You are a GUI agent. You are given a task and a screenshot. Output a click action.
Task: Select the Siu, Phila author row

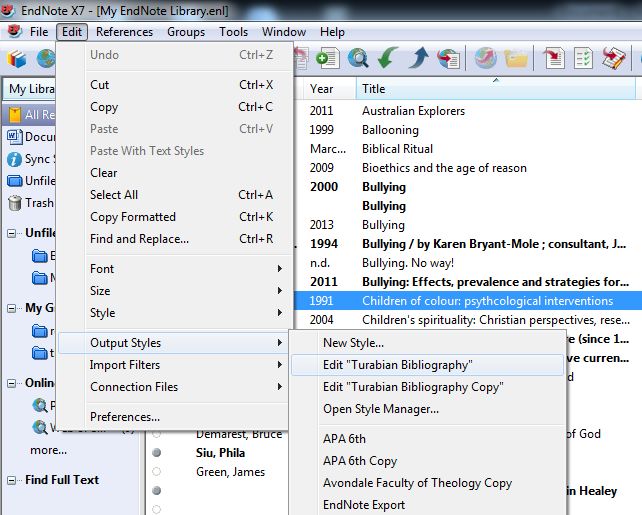pyautogui.click(x=220, y=453)
